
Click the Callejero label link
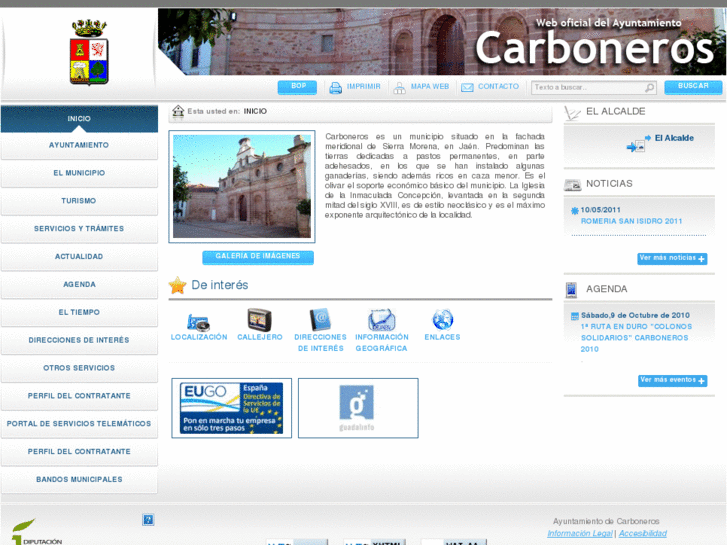(260, 337)
